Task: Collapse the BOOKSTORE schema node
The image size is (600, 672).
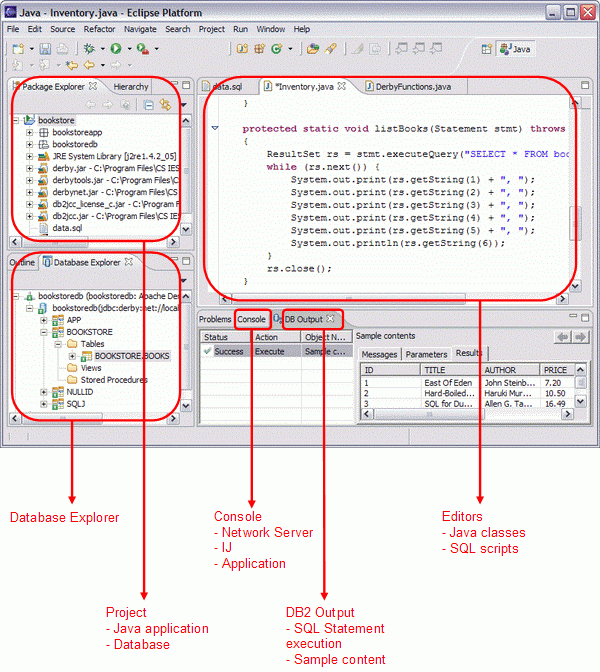Action: tap(44, 332)
